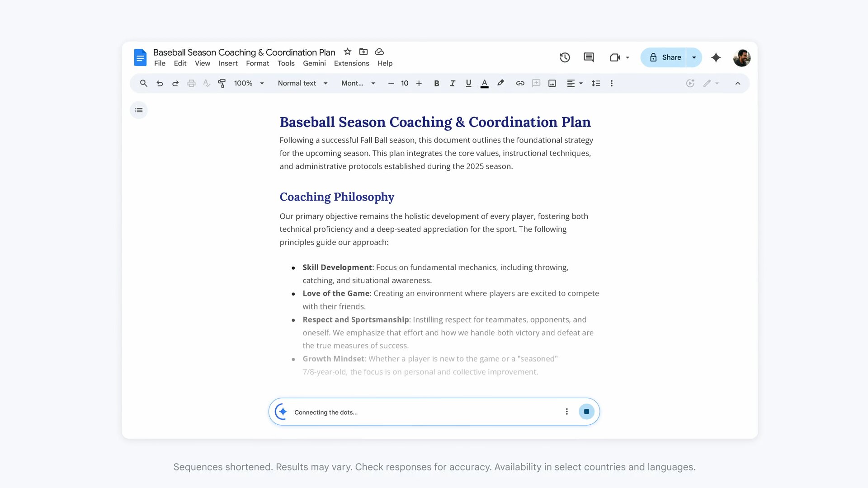Stop the Gemini generation

[x=586, y=412]
